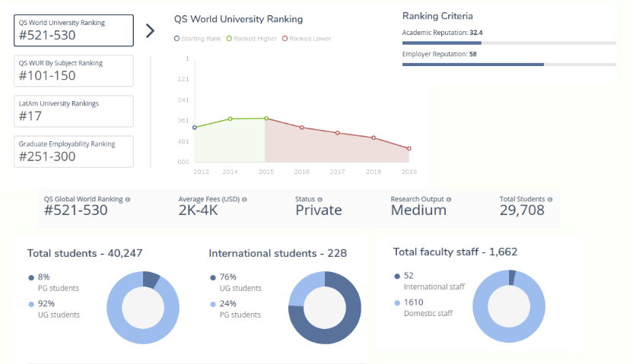Click the 2017 data point on the chart
The image size is (633, 364).
(338, 133)
